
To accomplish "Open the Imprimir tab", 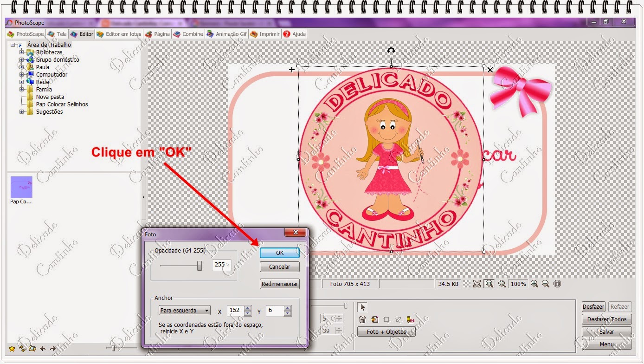I will pyautogui.click(x=265, y=34).
